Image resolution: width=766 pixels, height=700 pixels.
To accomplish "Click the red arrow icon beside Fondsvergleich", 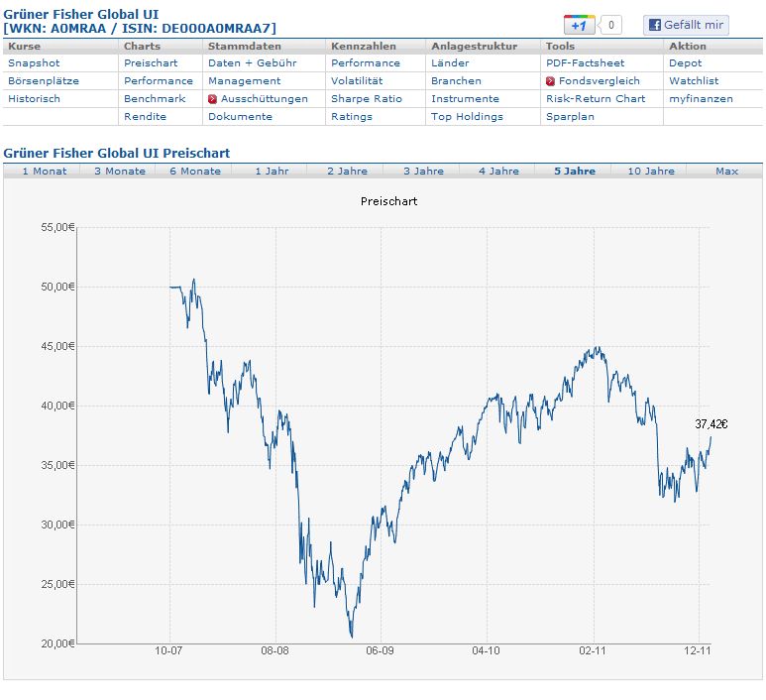I will (550, 81).
